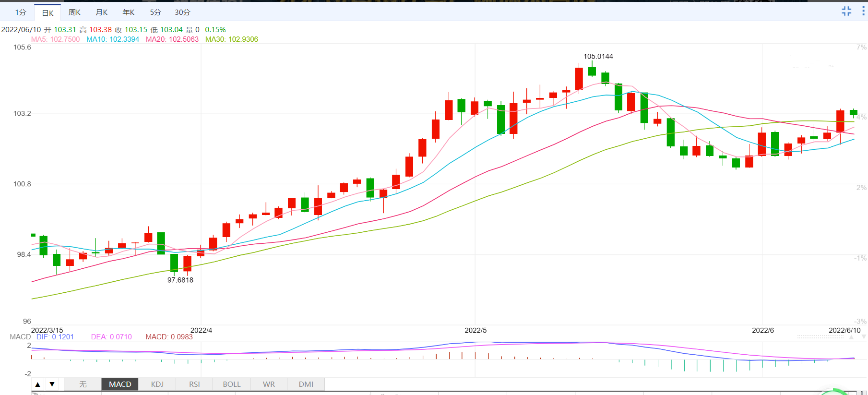Screen dimensions: 868x395
Task: Switch to the 30分 chart tab
Action: point(182,12)
